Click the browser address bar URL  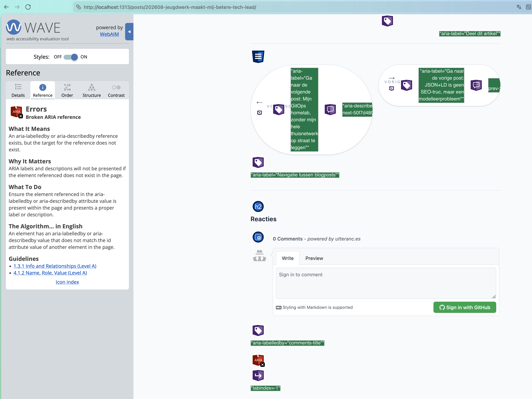[170, 7]
